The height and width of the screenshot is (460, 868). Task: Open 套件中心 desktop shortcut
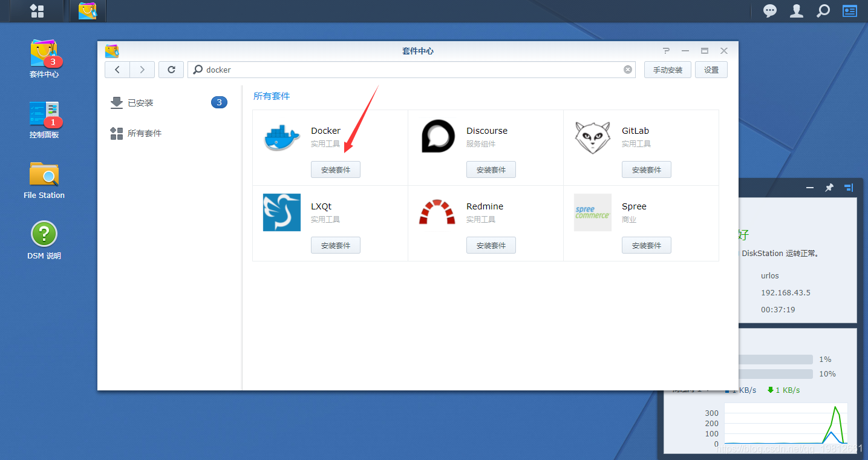click(44, 59)
